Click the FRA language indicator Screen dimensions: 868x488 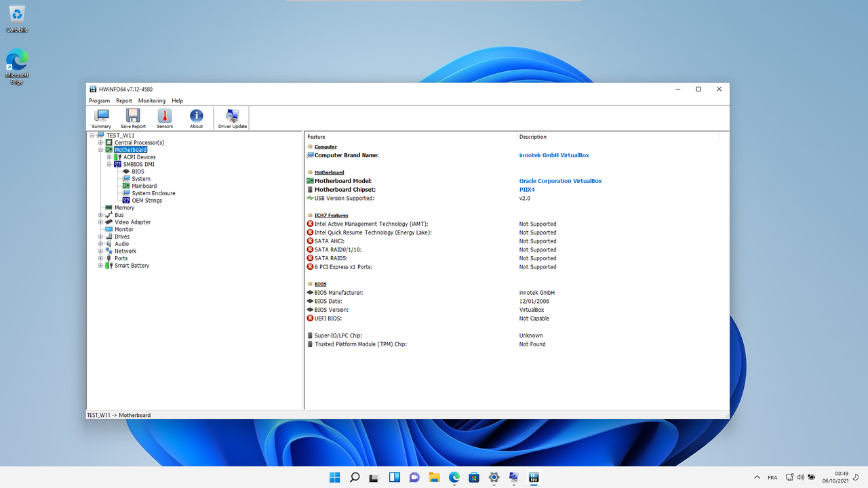(772, 478)
